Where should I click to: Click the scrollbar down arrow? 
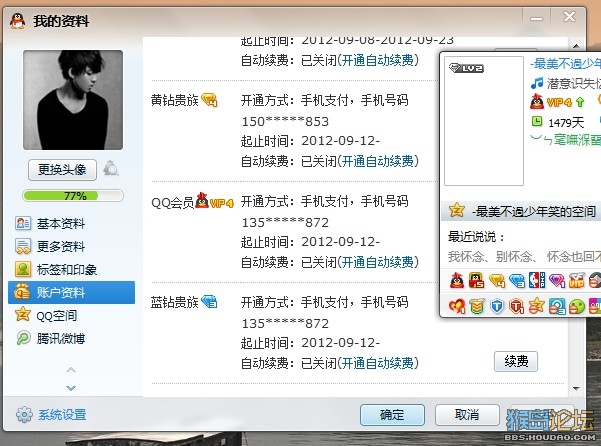(576, 389)
